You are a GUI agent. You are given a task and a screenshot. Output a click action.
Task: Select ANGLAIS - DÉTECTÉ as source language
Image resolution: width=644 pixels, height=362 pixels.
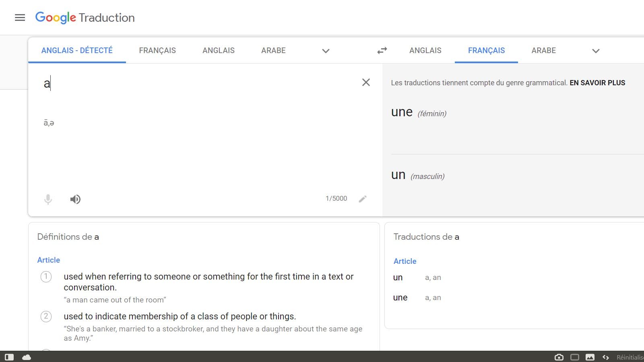click(76, 50)
